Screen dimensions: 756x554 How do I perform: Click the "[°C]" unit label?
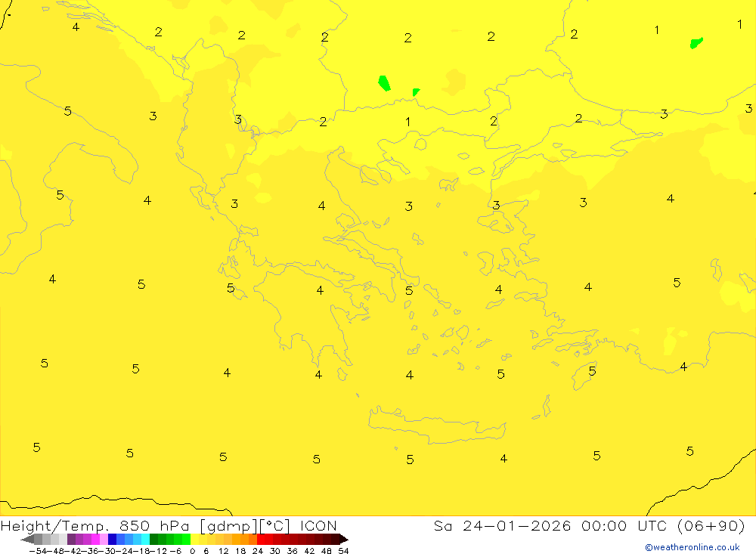[274, 526]
